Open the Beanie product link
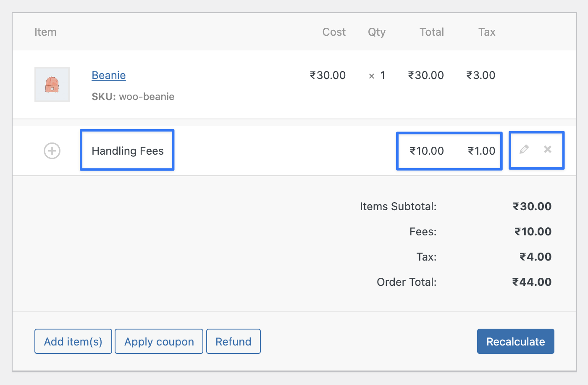The width and height of the screenshot is (588, 385). tap(109, 75)
